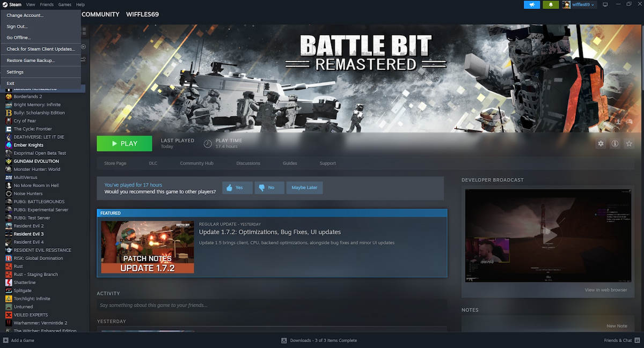Click the thumbs-up Yes recommendation button
This screenshot has height=348, width=644.
click(x=237, y=188)
